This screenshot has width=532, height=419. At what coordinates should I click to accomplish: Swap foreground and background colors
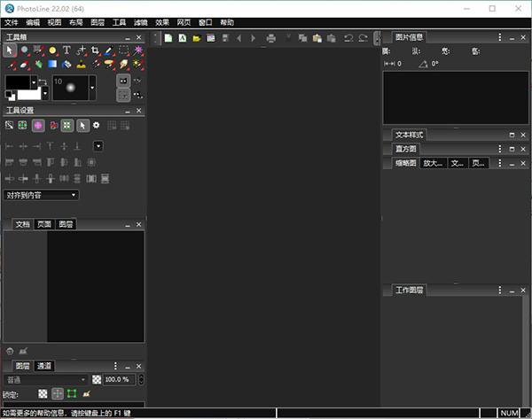tap(43, 81)
